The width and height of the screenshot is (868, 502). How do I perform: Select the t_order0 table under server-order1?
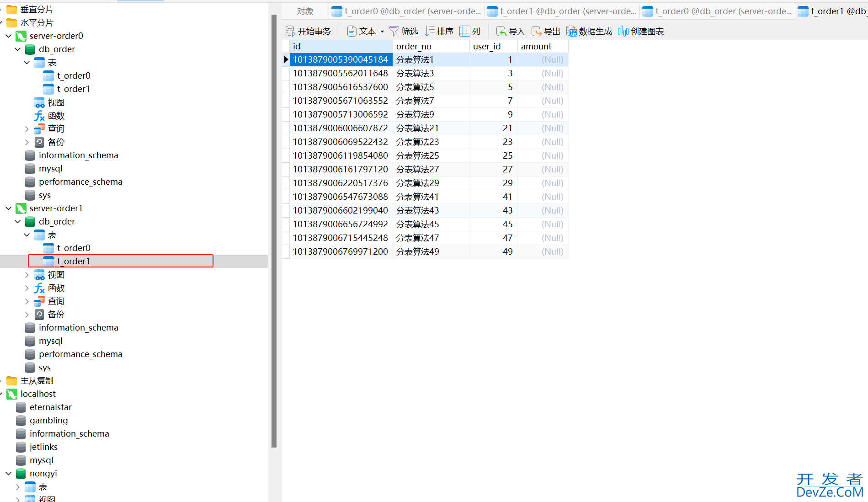coord(73,248)
